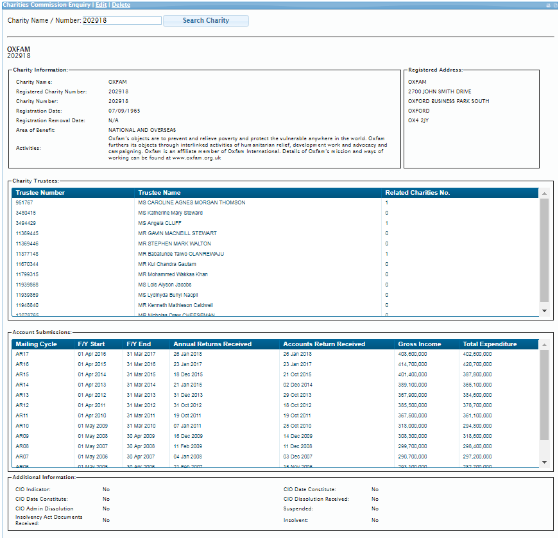Sort by the Trustee Name column header
This screenshot has height=538, width=558.
coord(258,192)
